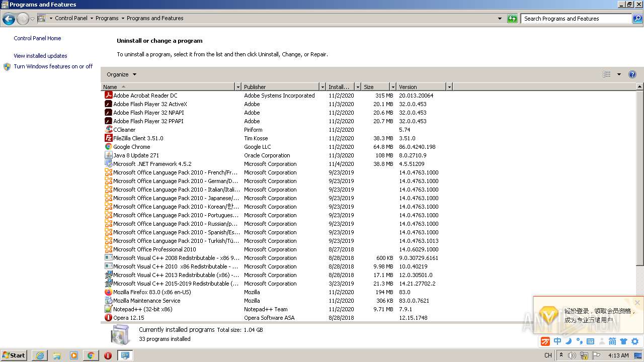Click the Action Center flag icon
Image resolution: width=644 pixels, height=362 pixels.
tap(596, 355)
